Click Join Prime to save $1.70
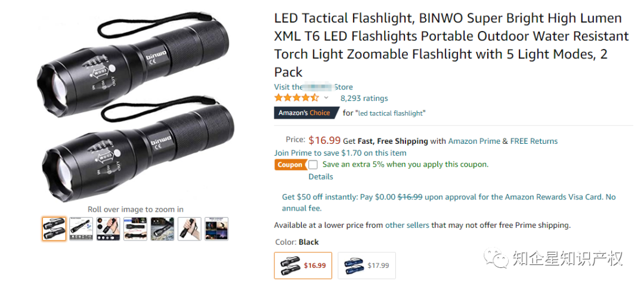Image resolution: width=644 pixels, height=287 pixels. [x=340, y=153]
